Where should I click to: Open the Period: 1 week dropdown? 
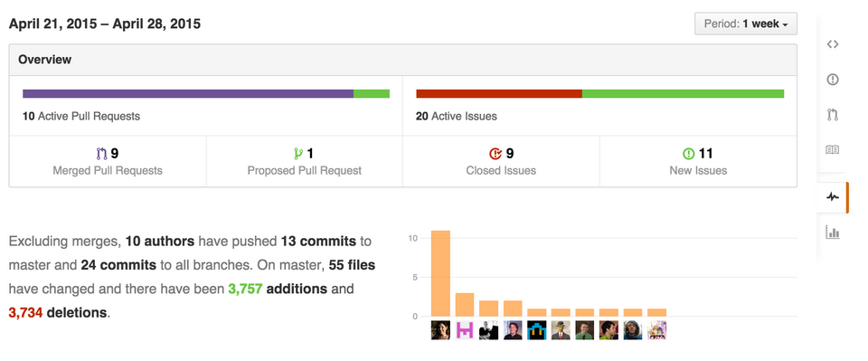[x=746, y=24]
